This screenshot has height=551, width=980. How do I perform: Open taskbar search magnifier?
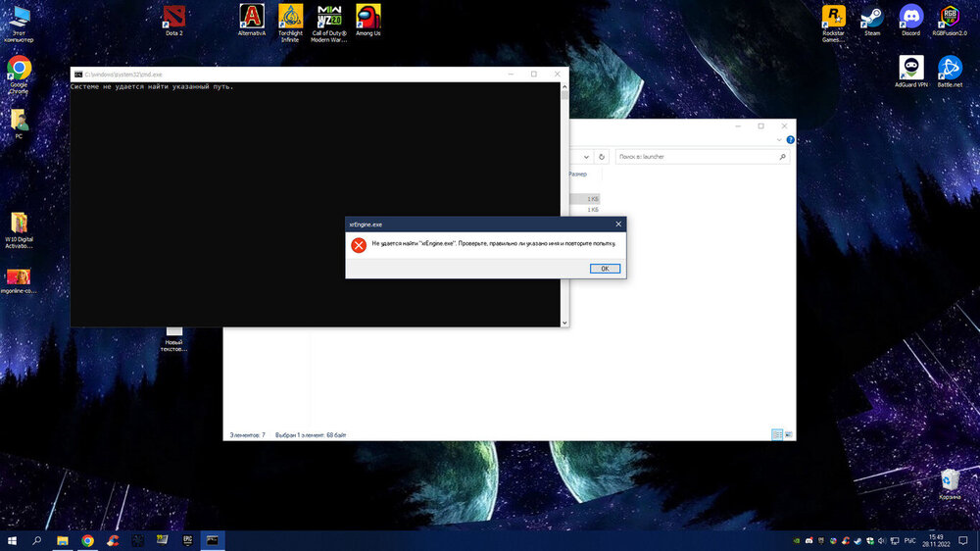click(37, 540)
